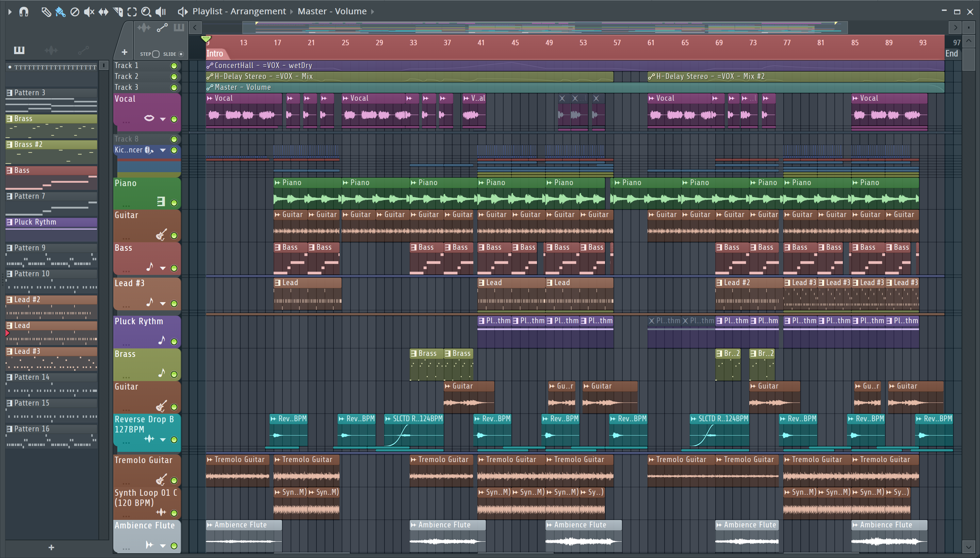The image size is (980, 558).
Task: Add a new track with plus button
Action: (x=125, y=52)
